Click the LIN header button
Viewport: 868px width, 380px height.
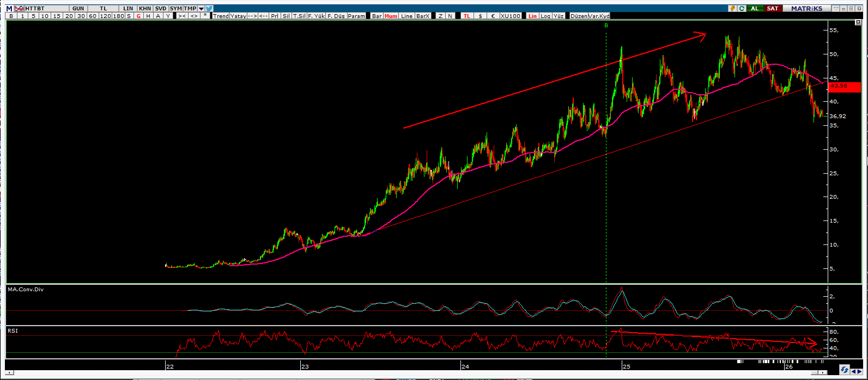coord(128,9)
